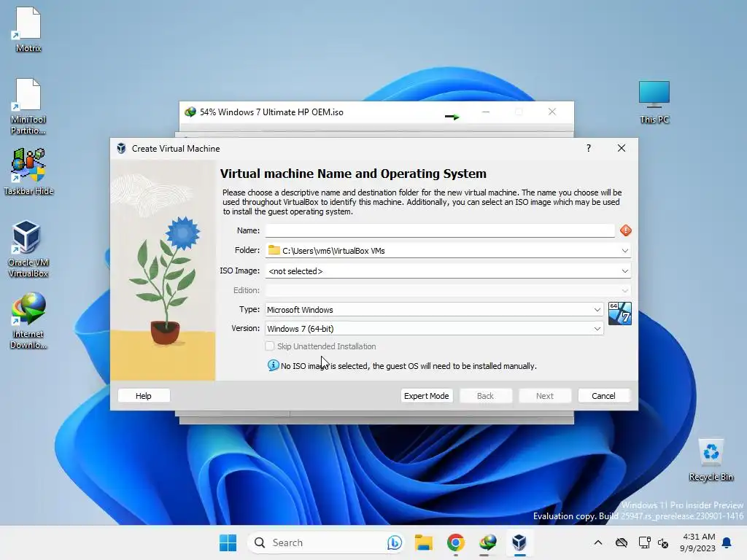Select the This PC desktop icon
The height and width of the screenshot is (560, 747).
(x=654, y=102)
